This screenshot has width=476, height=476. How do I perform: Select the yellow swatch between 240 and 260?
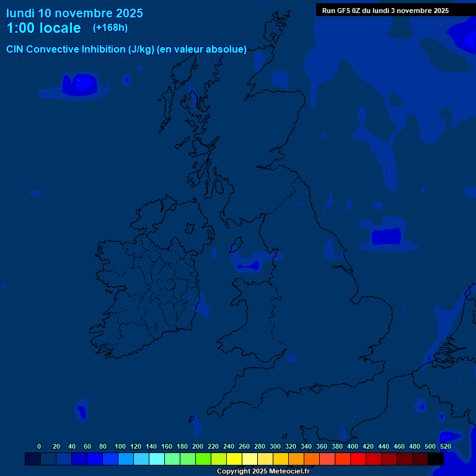(x=234, y=459)
